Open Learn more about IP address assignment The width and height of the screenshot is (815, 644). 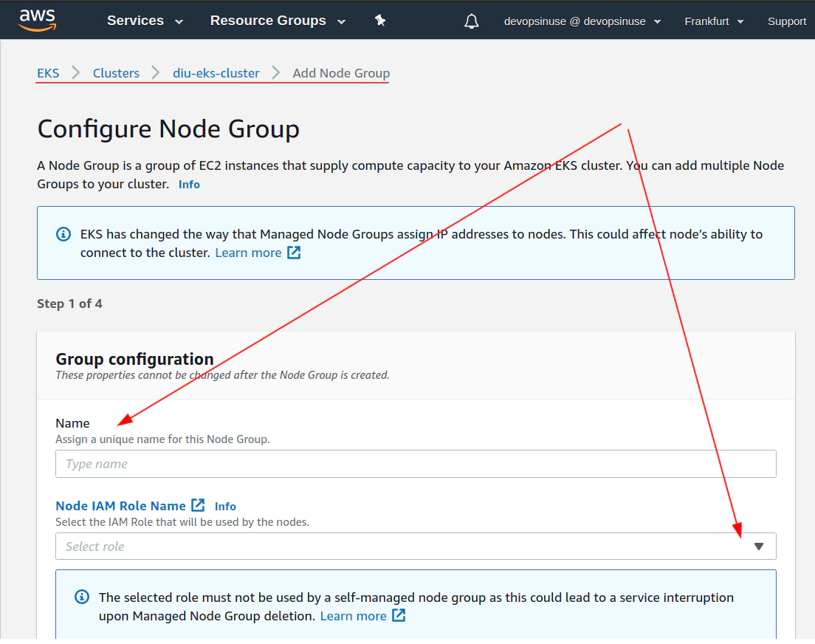point(249,253)
